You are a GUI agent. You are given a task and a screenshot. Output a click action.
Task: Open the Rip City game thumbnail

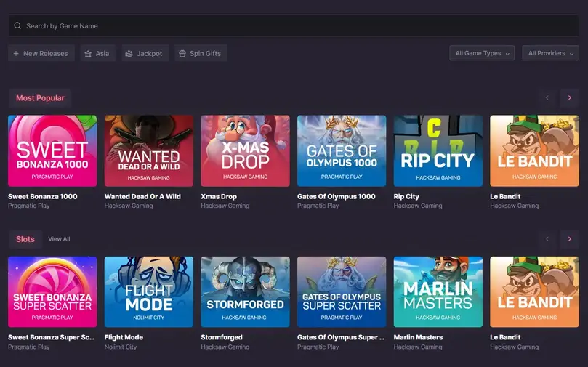point(438,150)
